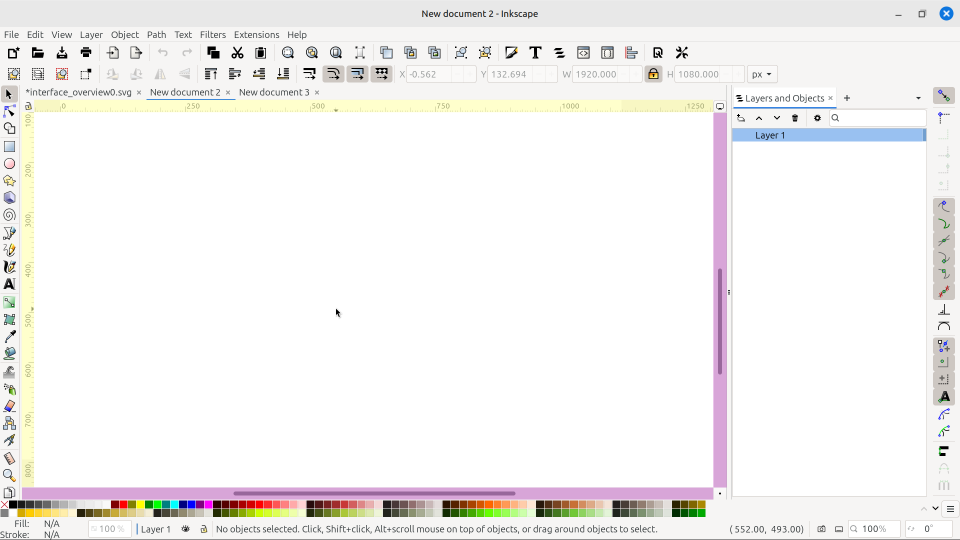
Task: Select the Ellipse tool
Action: pos(9,164)
